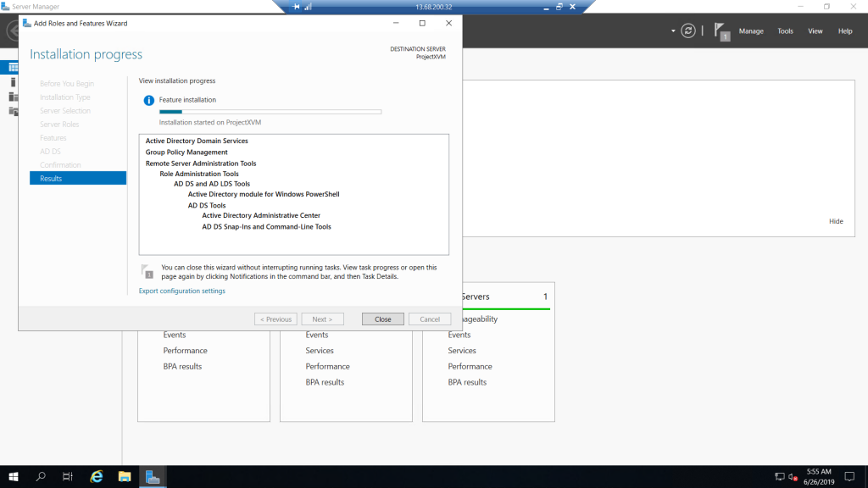Screen dimensions: 868x488
Task: Click the Events link in the second tile
Action: 317,335
